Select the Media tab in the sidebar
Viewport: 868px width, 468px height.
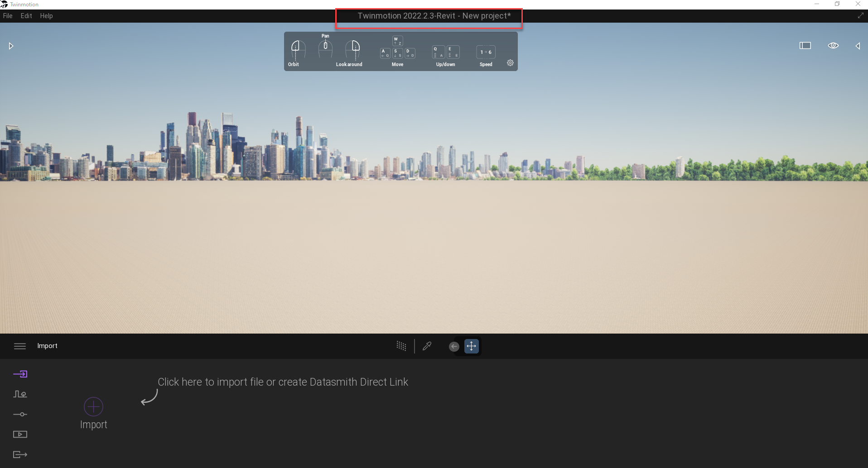tap(20, 435)
